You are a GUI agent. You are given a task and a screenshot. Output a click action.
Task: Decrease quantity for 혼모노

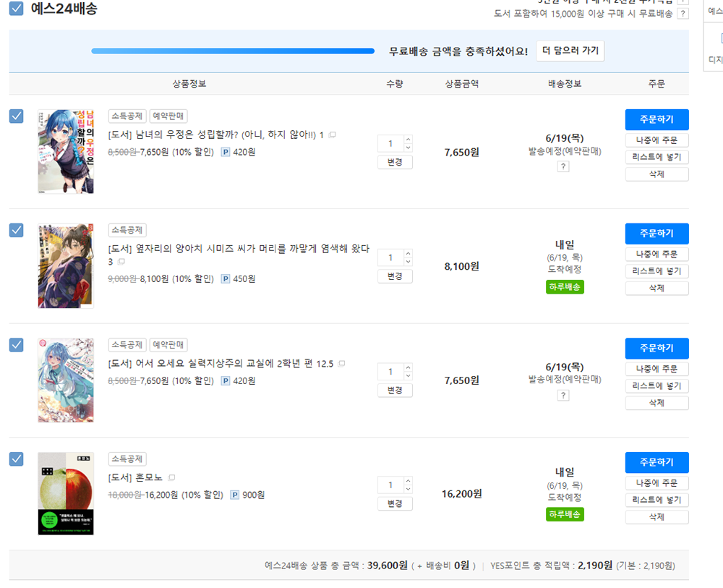408,490
